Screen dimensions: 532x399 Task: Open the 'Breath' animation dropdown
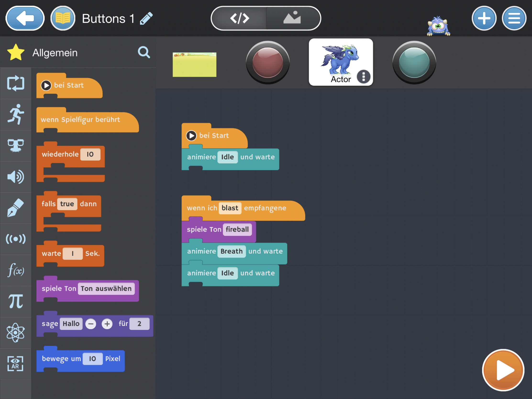(x=231, y=251)
